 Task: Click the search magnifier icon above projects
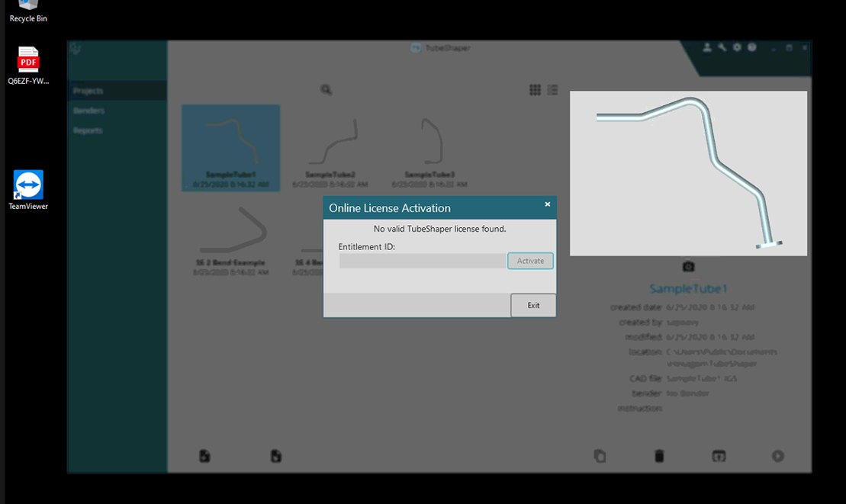click(x=326, y=90)
